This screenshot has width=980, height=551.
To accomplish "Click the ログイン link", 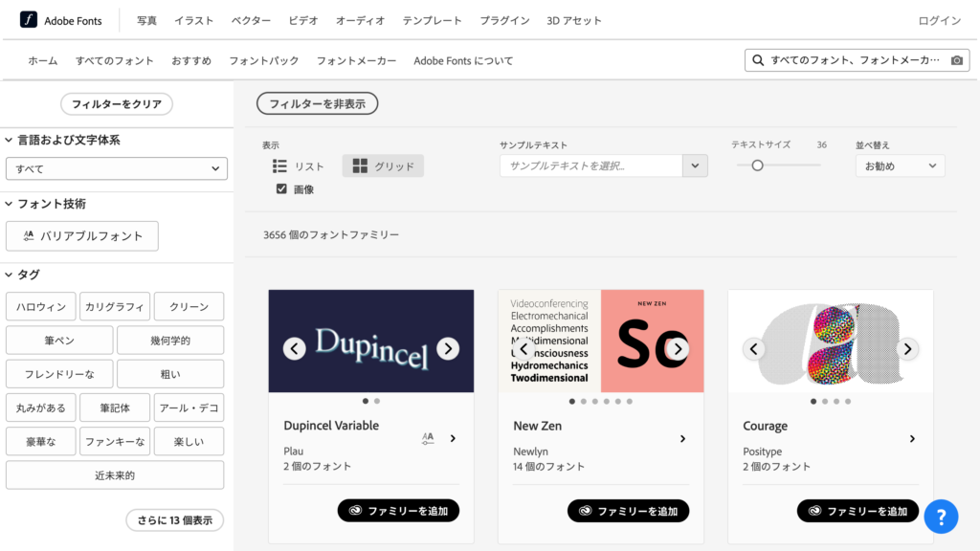I will coord(939,18).
